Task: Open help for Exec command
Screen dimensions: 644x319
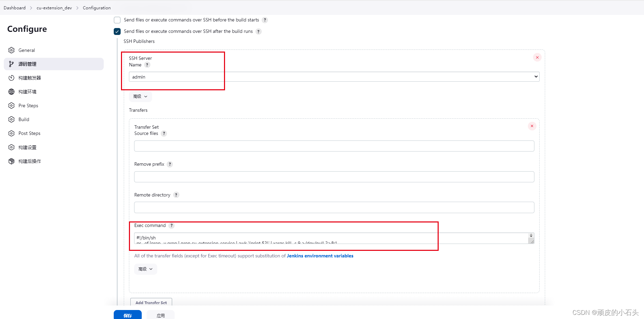Action: coord(171,226)
